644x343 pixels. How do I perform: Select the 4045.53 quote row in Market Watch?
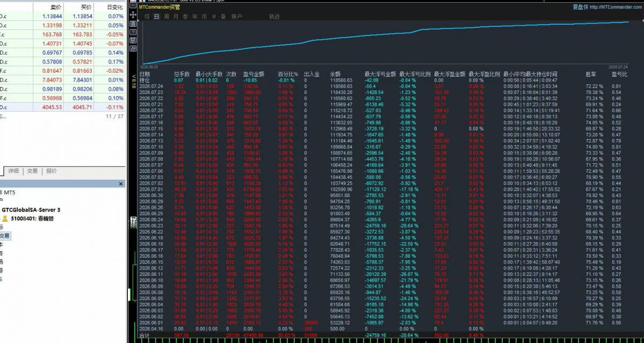click(62, 107)
